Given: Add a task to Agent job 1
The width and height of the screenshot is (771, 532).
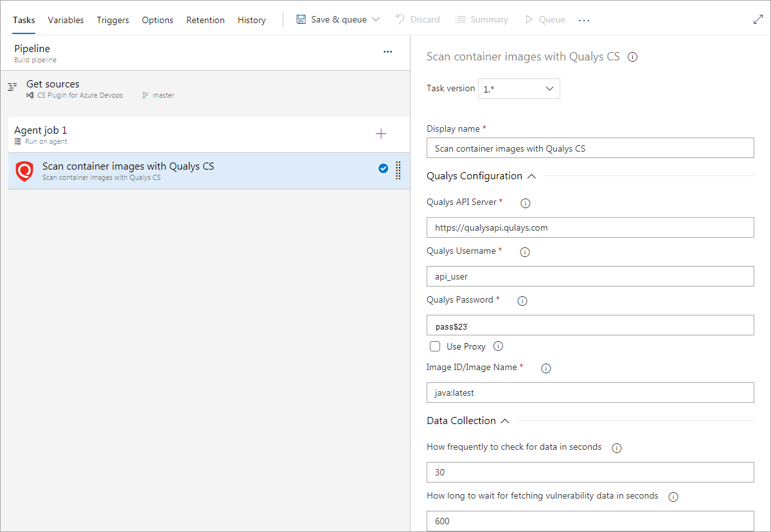Looking at the screenshot, I should point(381,134).
